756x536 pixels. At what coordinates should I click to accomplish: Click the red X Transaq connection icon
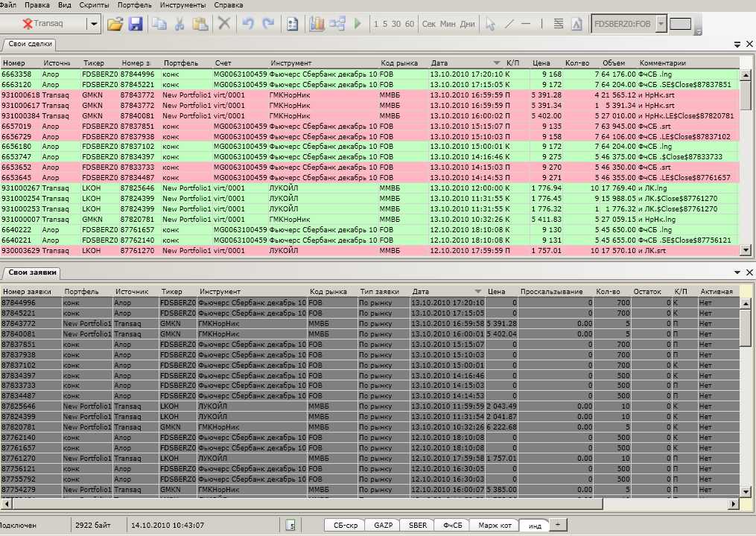[x=28, y=24]
